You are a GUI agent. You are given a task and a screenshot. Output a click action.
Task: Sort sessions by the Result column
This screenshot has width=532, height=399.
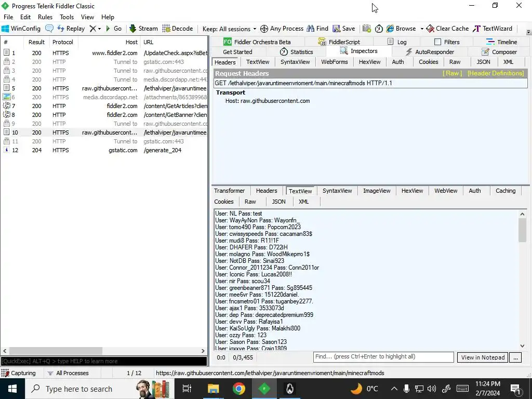click(36, 42)
